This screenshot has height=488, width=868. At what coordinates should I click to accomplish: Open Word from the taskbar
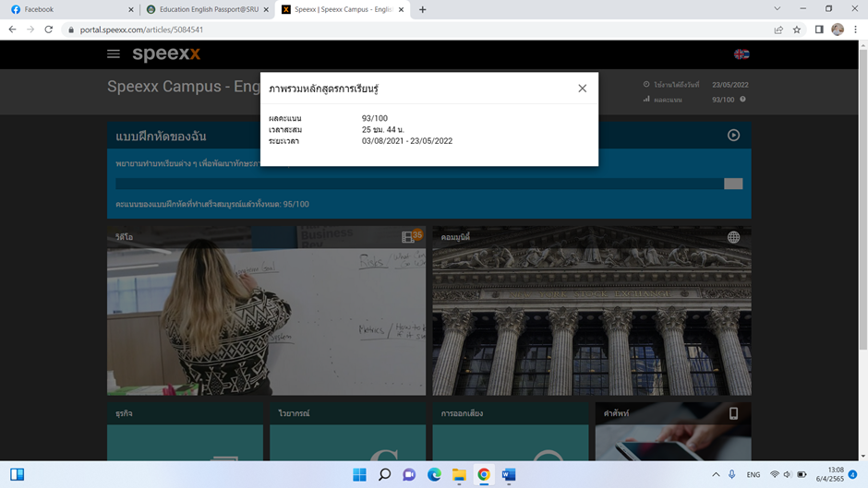click(x=509, y=475)
